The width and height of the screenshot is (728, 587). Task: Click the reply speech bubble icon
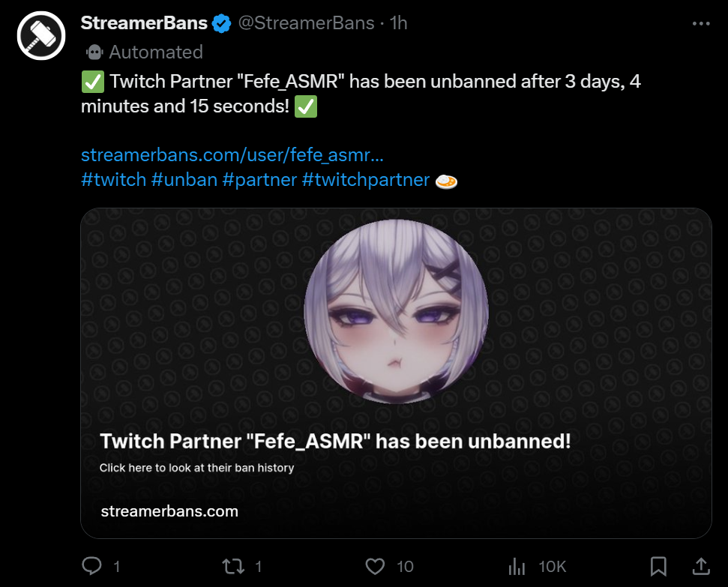pyautogui.click(x=91, y=565)
